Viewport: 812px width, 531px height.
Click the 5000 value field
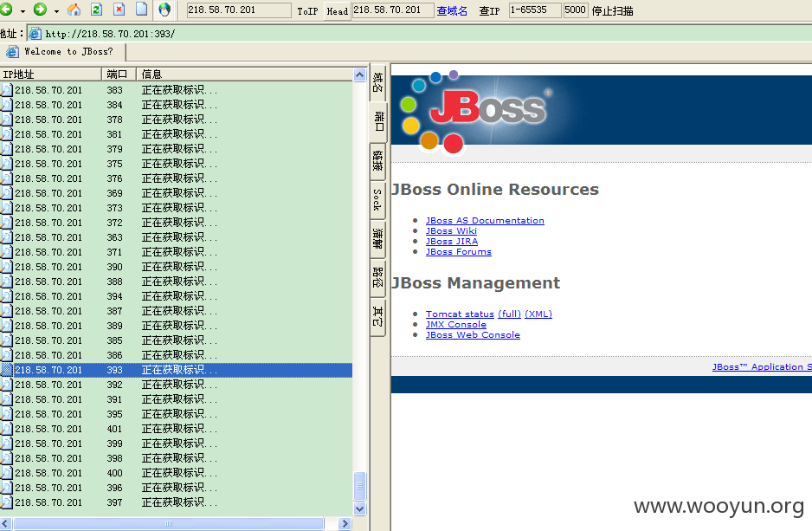pos(576,10)
